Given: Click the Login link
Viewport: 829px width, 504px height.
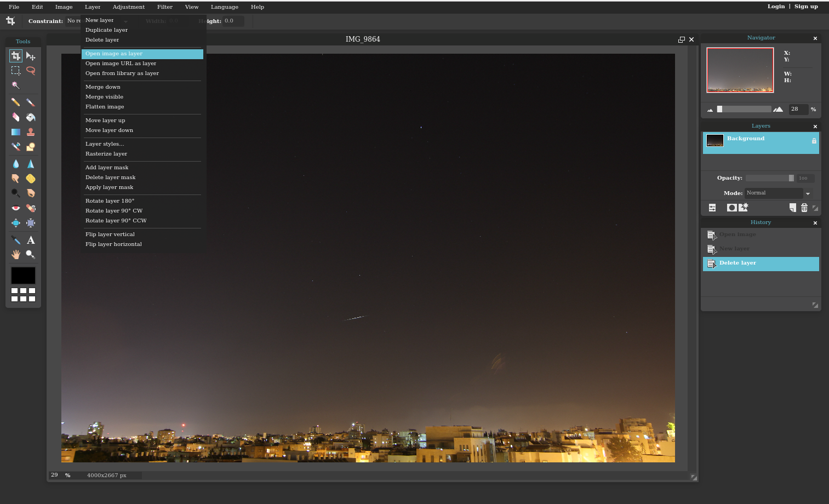Looking at the screenshot, I should (x=776, y=7).
